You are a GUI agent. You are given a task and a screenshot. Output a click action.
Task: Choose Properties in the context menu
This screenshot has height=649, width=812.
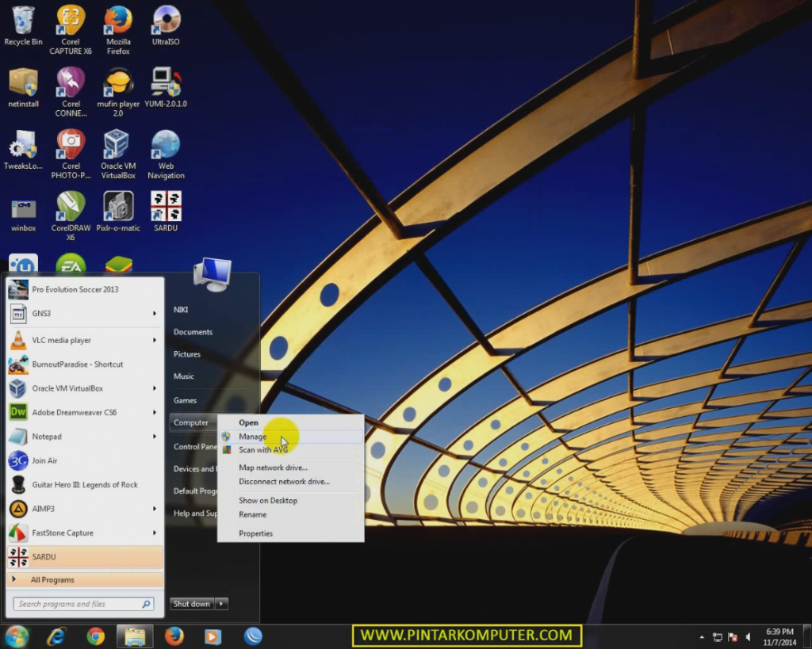coord(290,533)
